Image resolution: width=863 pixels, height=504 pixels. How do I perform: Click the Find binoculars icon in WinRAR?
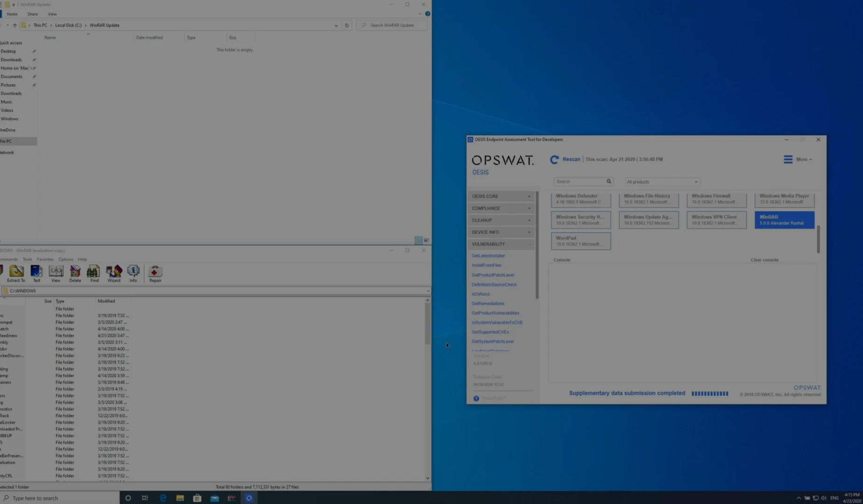coord(94,273)
